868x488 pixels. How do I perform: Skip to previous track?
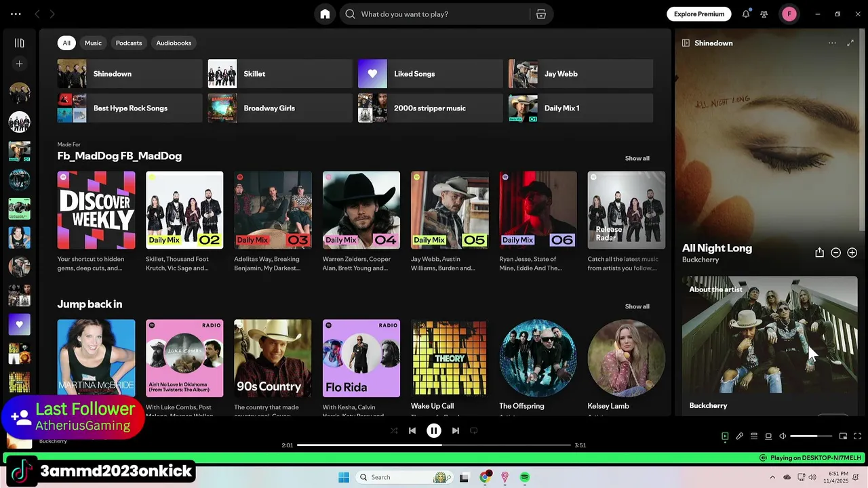click(x=412, y=430)
